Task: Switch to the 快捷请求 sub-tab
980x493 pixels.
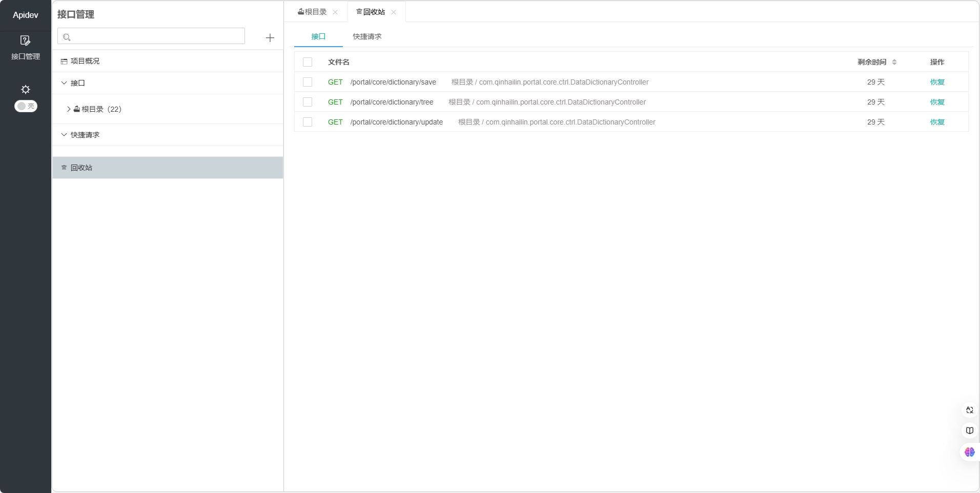Action: tap(367, 36)
